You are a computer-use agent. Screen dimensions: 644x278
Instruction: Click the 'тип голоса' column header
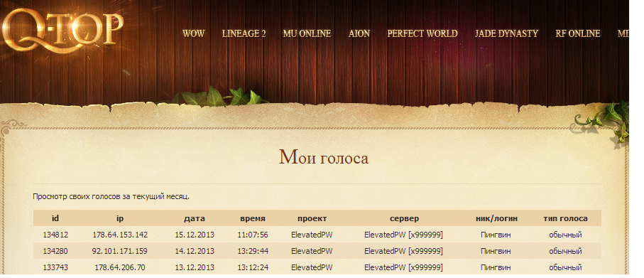click(566, 219)
